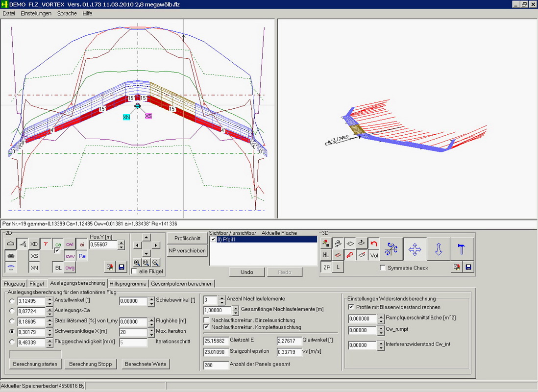Select the blue hammer tool in 3D panel
Viewport: 538px width, 392px height.
click(x=462, y=249)
